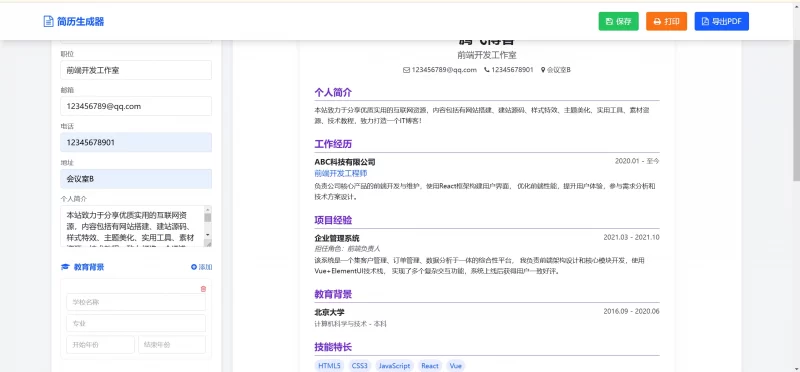Screen dimensions: 800x372
Task: Edit the 职位 field containing 前端开发工作室
Action: click(136, 70)
